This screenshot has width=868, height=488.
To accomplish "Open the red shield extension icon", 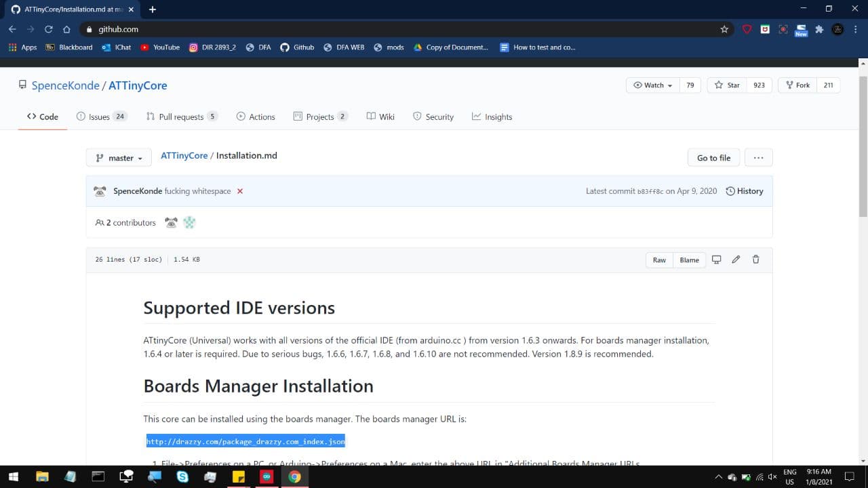I will tap(747, 29).
